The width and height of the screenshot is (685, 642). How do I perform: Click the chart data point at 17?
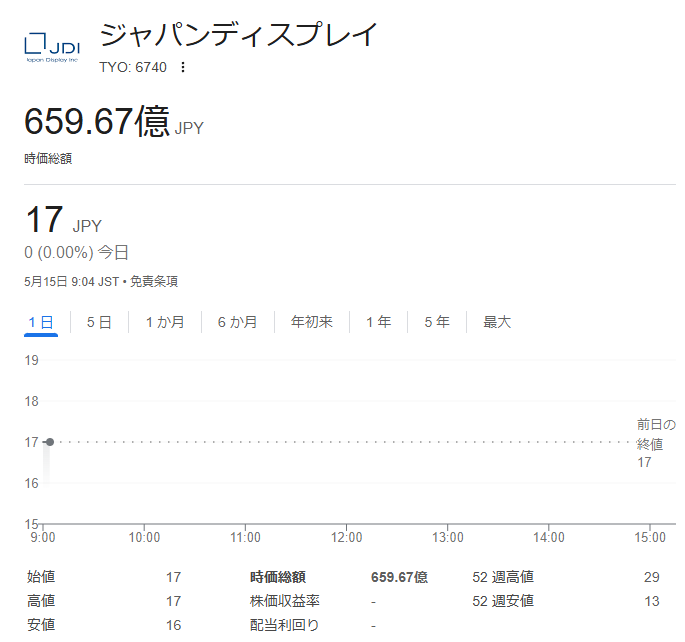[x=50, y=442]
